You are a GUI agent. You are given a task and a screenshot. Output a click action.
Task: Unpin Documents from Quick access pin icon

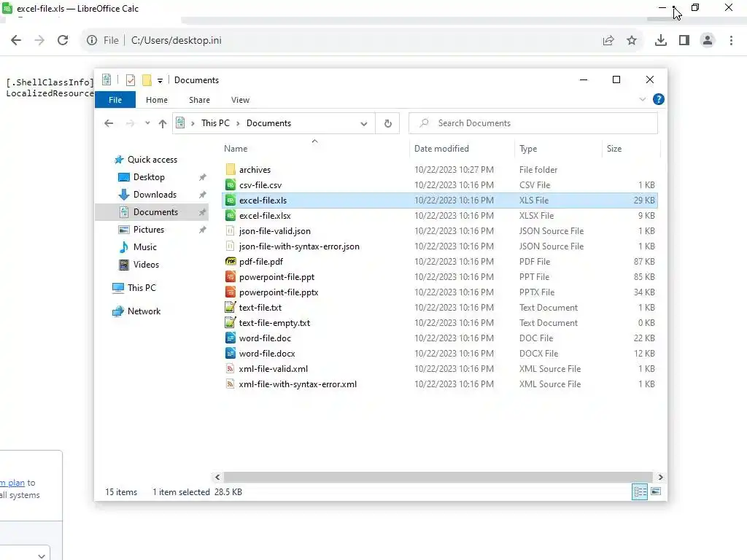coord(203,212)
